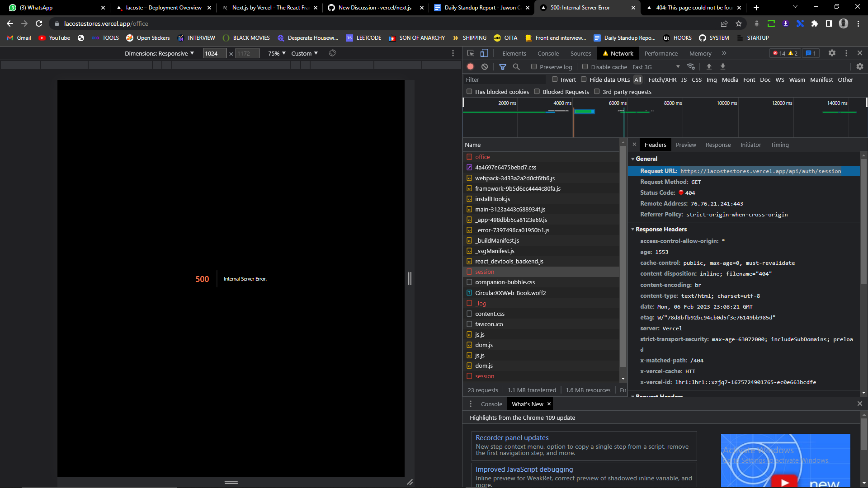The height and width of the screenshot is (488, 868).
Task: Open the Custom devices dropdown
Action: pyautogui.click(x=304, y=53)
